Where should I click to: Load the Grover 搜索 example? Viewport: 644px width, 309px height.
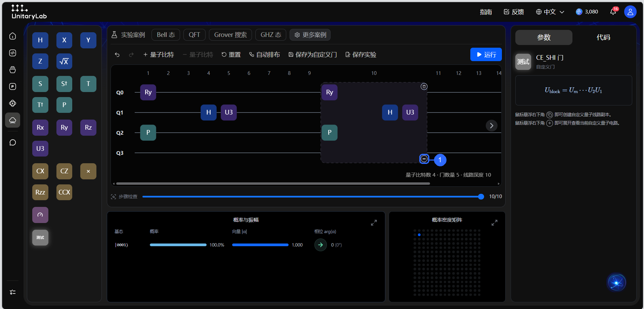(230, 35)
